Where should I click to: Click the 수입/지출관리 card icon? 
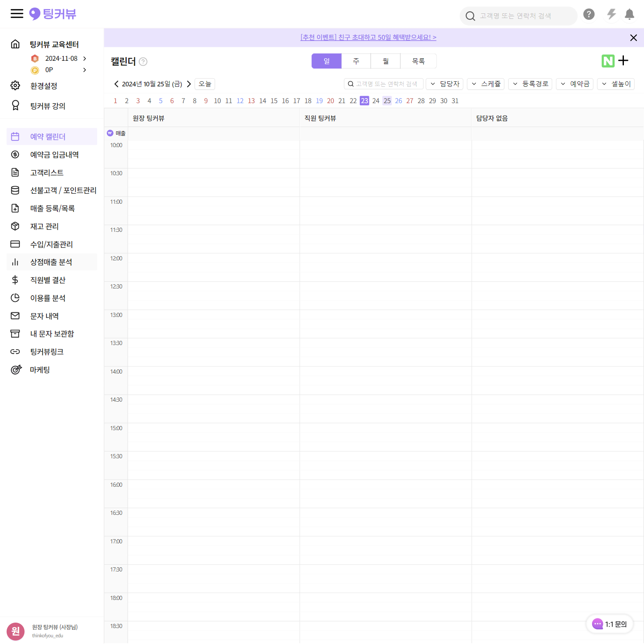pos(15,244)
